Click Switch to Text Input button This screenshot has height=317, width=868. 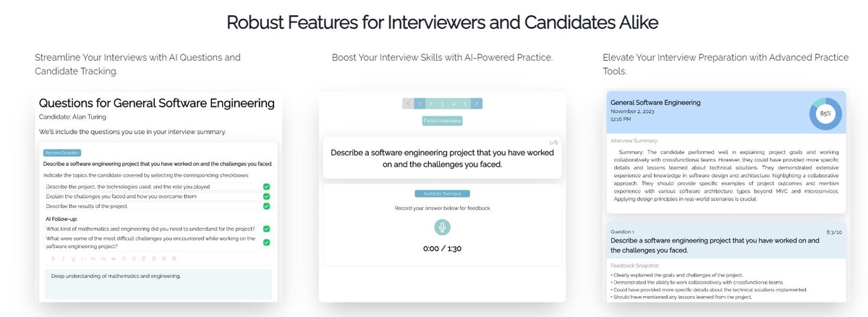click(442, 194)
